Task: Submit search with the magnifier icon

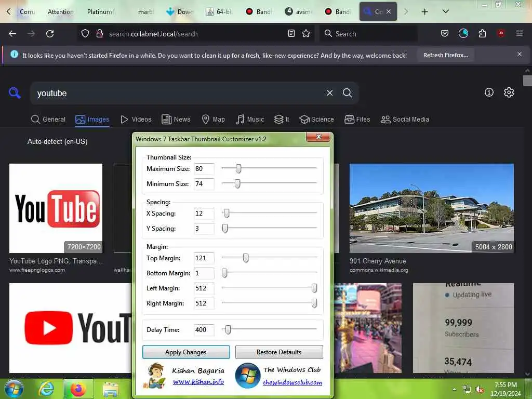Action: 347,93
